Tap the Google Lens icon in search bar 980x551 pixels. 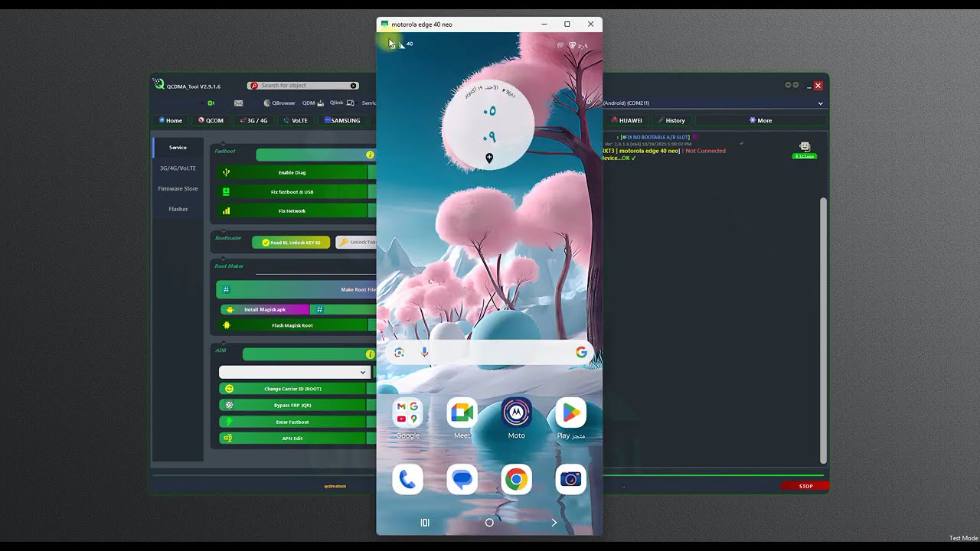(399, 352)
